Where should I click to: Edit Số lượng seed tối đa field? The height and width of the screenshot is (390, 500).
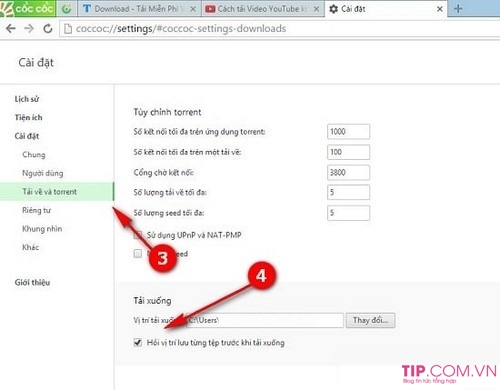(348, 213)
